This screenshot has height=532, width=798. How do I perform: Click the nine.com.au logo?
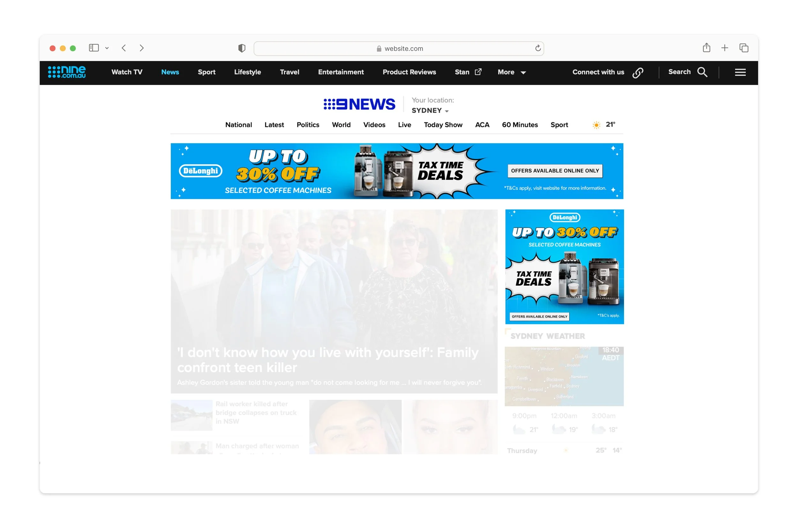67,72
